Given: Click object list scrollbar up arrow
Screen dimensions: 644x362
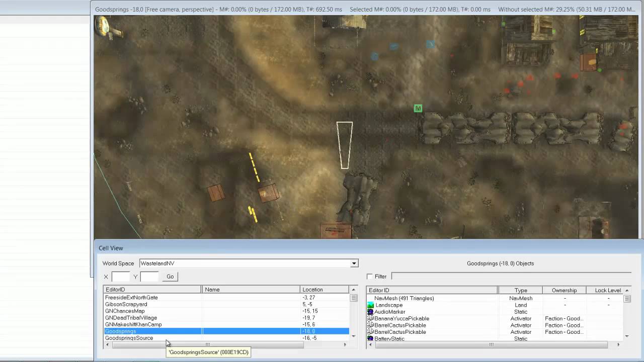Looking at the screenshot, I should click(x=627, y=290).
